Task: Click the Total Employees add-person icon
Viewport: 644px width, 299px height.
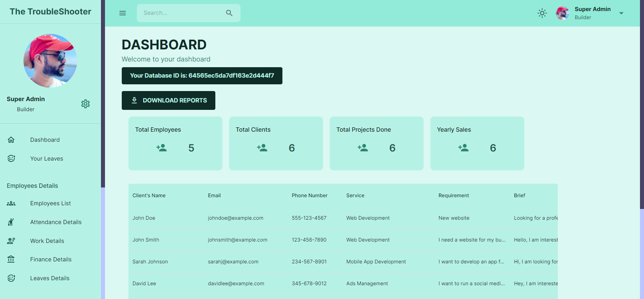Action: 161,148
